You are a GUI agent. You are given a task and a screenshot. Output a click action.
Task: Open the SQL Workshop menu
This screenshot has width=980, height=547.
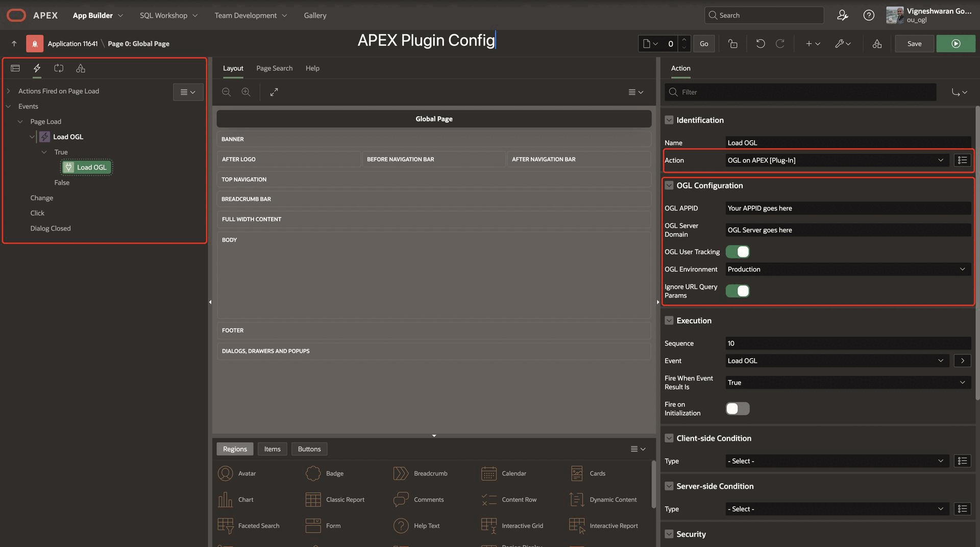click(168, 15)
